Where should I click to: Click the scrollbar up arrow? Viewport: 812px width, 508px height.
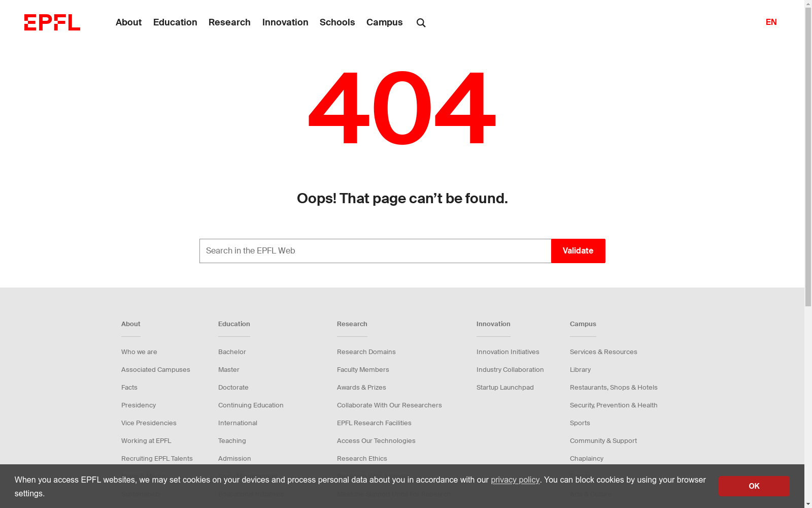tap(808, 4)
